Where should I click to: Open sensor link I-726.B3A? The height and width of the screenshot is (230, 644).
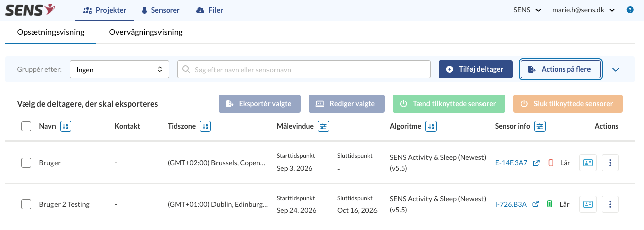pyautogui.click(x=511, y=204)
